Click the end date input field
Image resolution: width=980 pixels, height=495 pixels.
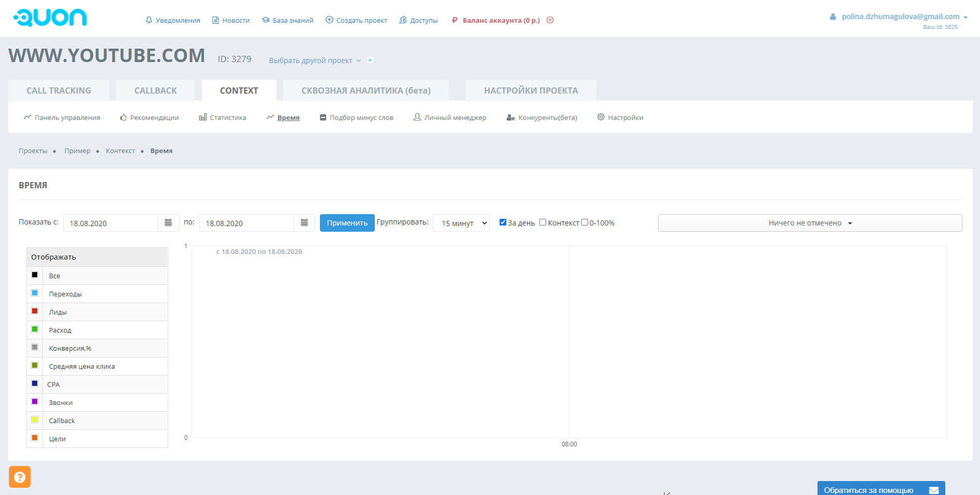click(246, 223)
